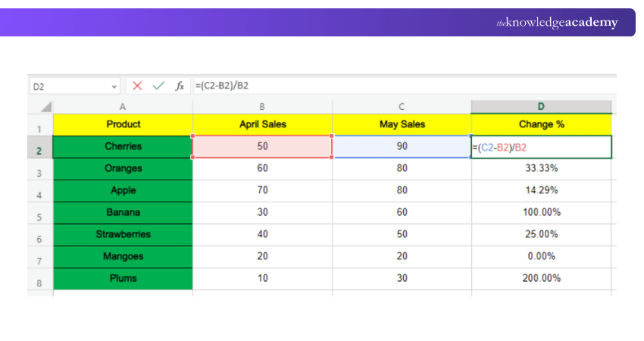Click Strawberries April Sales value 40

pos(262,235)
